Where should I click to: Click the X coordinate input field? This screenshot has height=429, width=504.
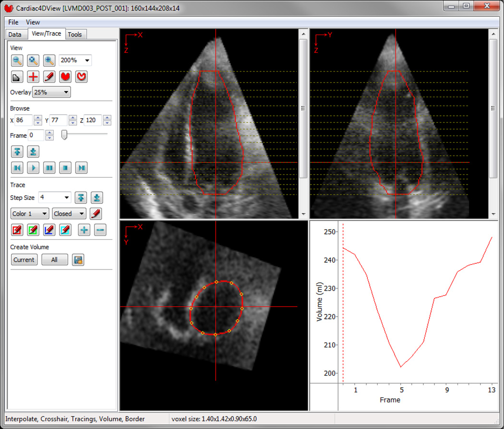[x=23, y=120]
